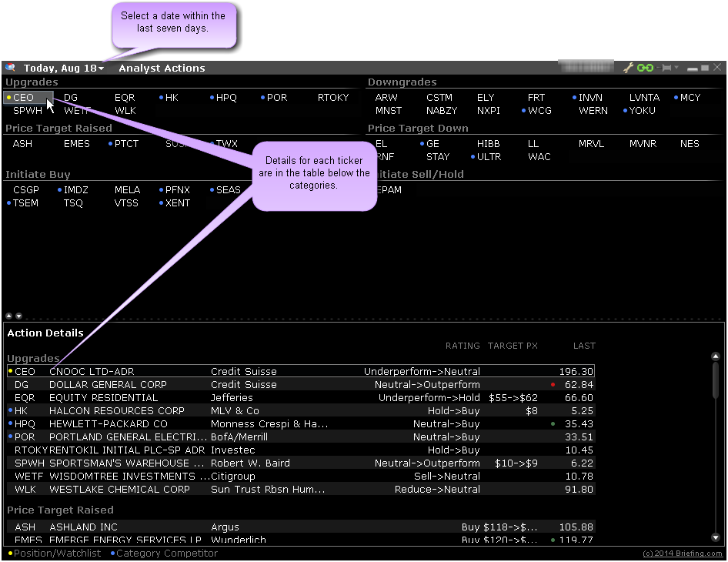Select SPWH ticker in Upgrades grid
The width and height of the screenshot is (728, 562).
[x=28, y=111]
